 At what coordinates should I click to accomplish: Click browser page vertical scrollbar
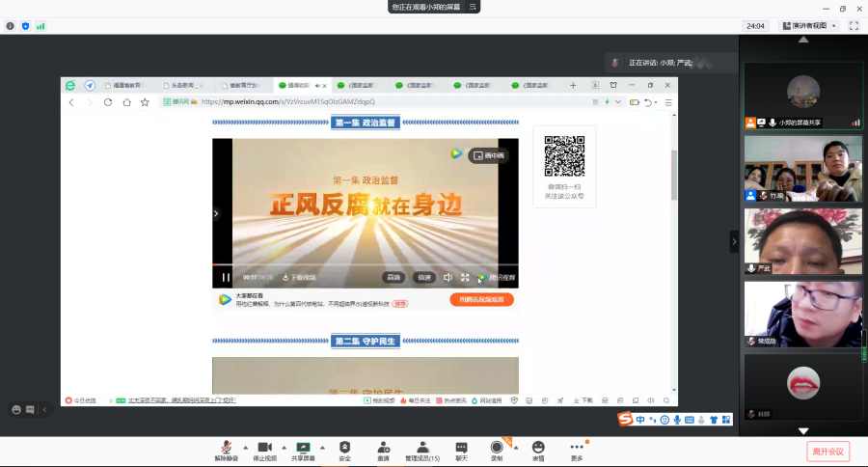point(674,175)
